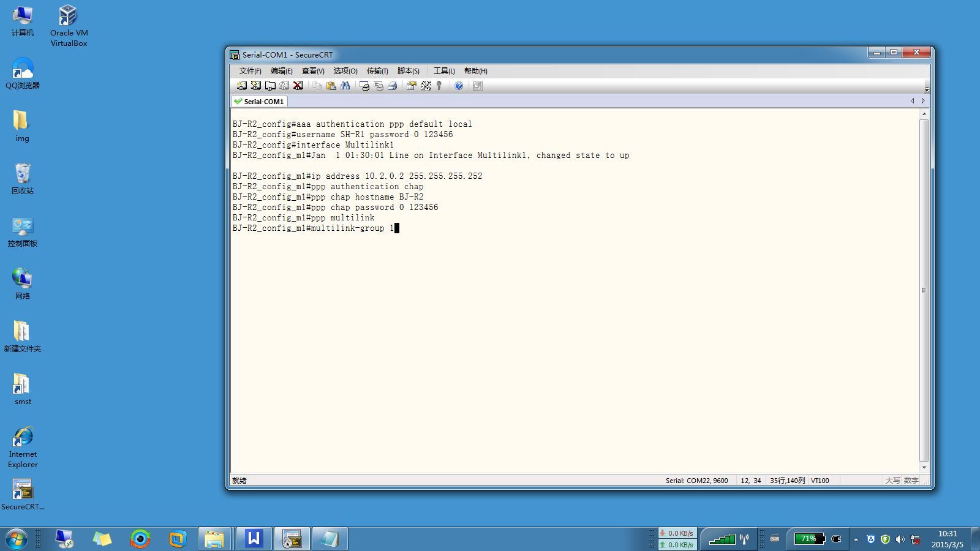Open the Keymap Editor toolbar icon
Image resolution: width=980 pixels, height=551 pixels.
pyautogui.click(x=426, y=86)
